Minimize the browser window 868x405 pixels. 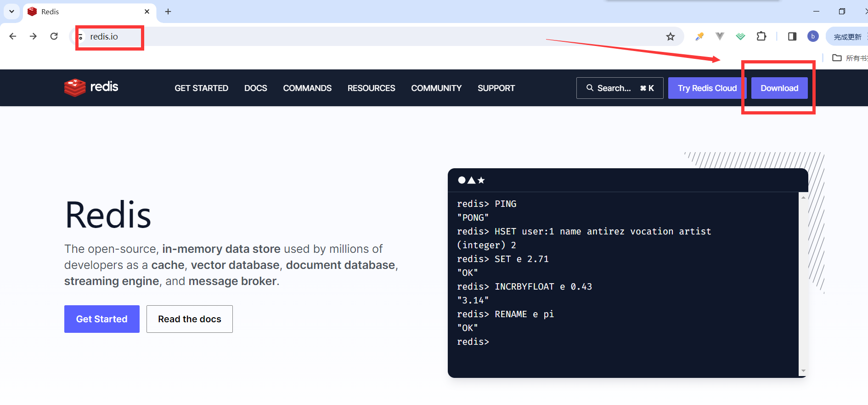coord(816,11)
